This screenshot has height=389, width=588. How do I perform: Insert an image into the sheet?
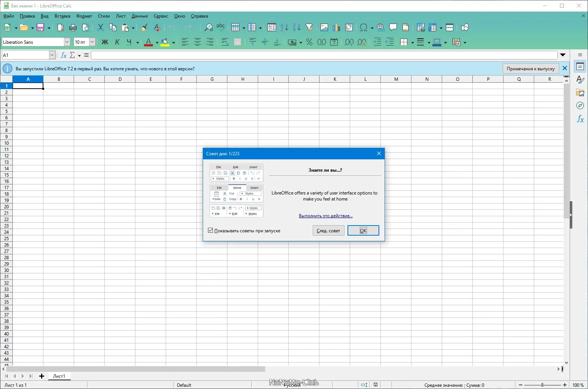[324, 27]
